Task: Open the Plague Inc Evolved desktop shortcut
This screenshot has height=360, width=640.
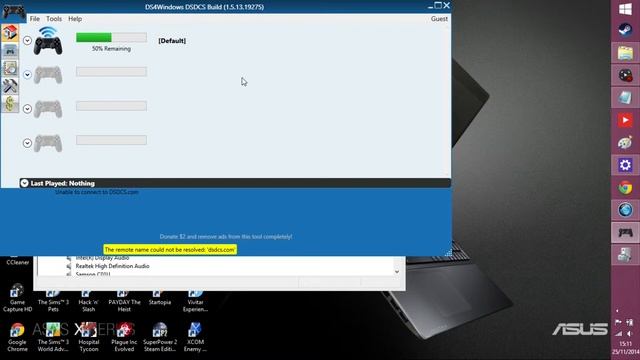Action: click(124, 337)
